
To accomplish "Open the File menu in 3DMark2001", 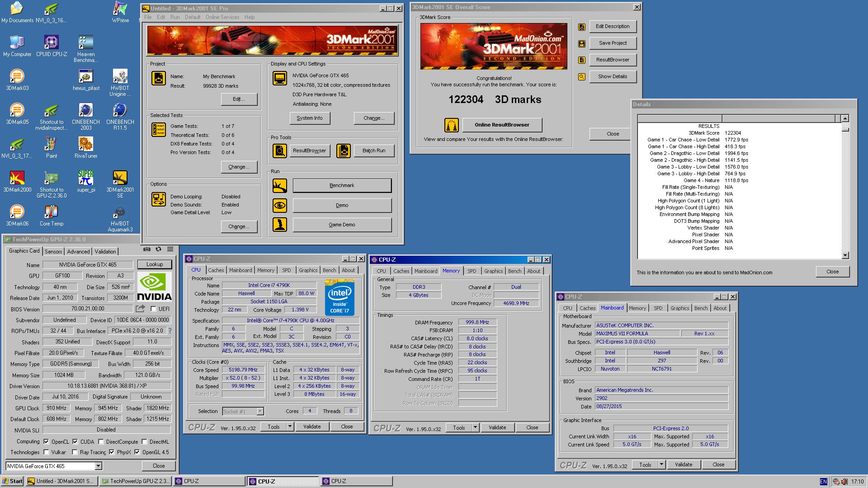I will [148, 17].
